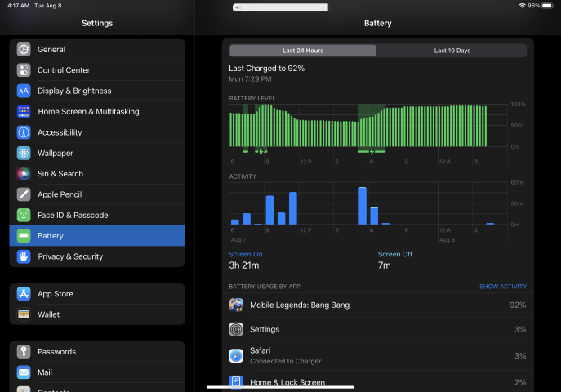Tap the Display & Brightness icon
The image size is (561, 392).
(x=24, y=91)
